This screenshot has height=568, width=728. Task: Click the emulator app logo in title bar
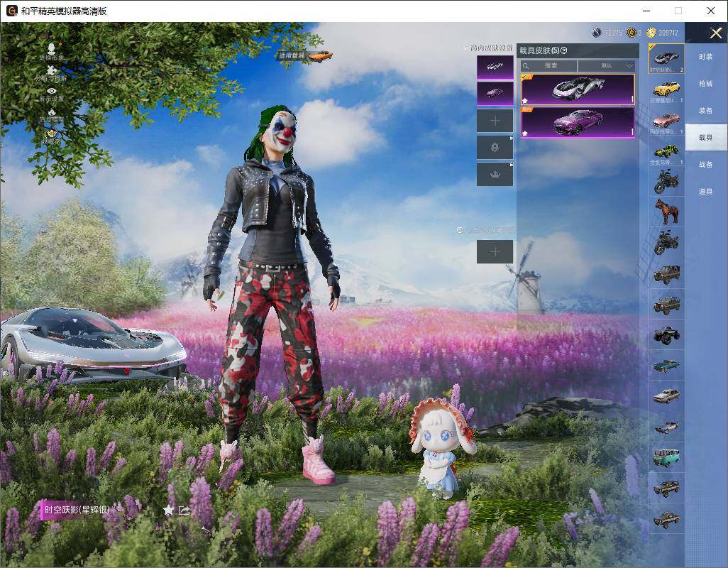(x=11, y=11)
